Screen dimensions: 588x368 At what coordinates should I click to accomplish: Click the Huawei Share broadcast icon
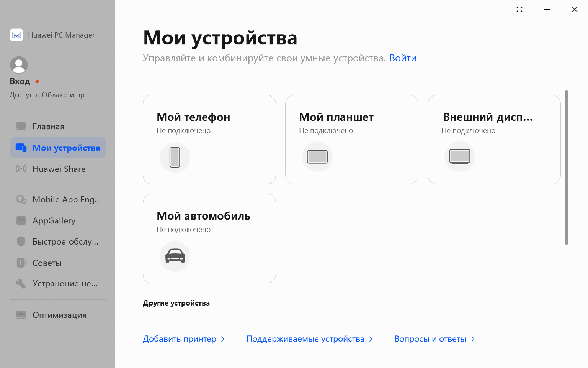21,169
